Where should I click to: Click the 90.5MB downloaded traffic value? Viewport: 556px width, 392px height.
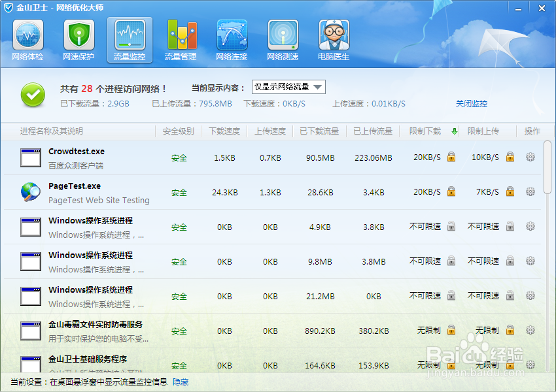(x=321, y=158)
